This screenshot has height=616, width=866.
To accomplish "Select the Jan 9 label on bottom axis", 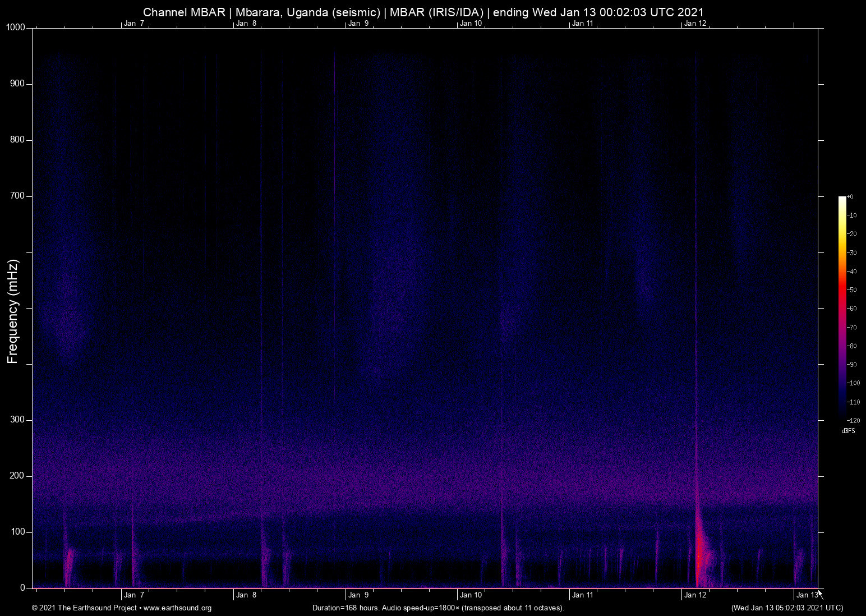I will (x=358, y=595).
